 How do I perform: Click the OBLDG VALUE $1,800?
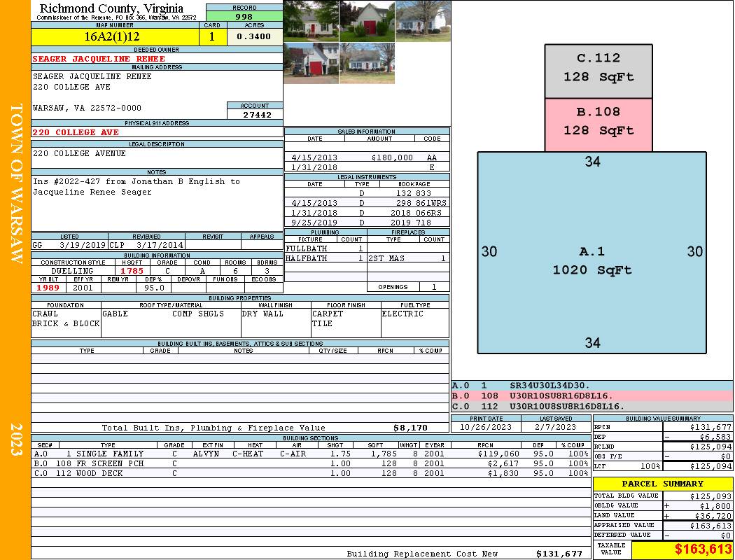click(715, 505)
